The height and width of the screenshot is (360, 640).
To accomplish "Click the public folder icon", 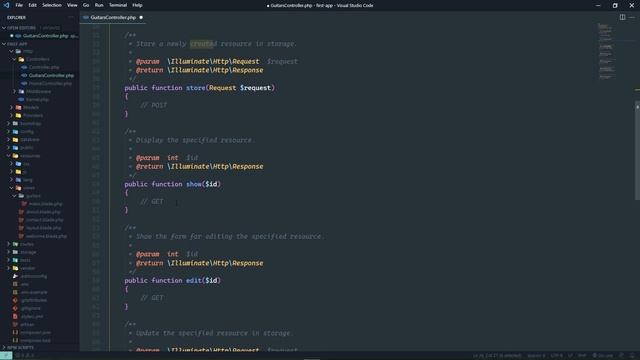I will point(16,148).
